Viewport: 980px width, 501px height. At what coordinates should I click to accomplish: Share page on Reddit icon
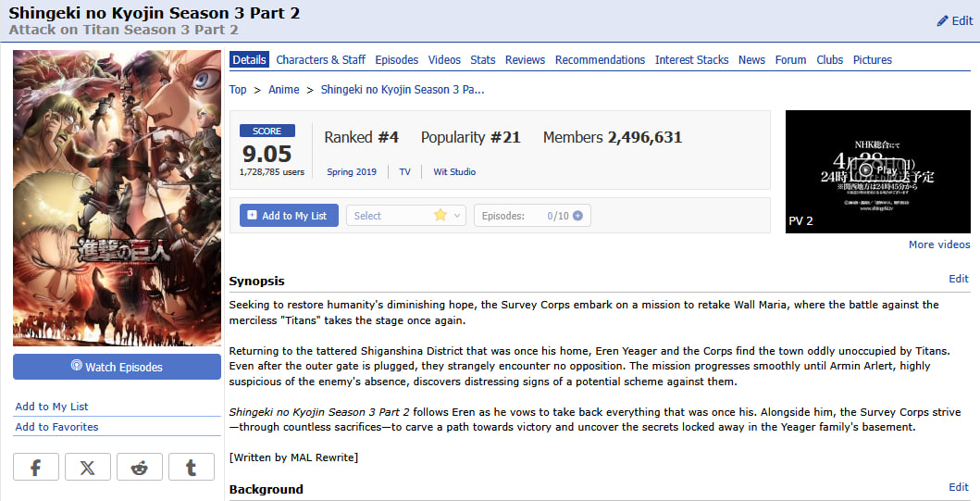[x=140, y=468]
